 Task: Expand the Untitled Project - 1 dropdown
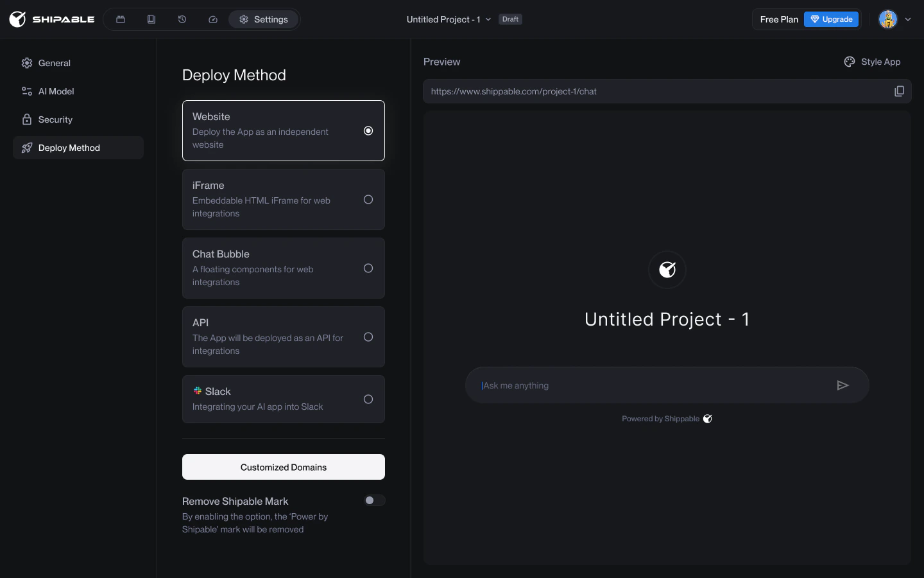coord(449,19)
